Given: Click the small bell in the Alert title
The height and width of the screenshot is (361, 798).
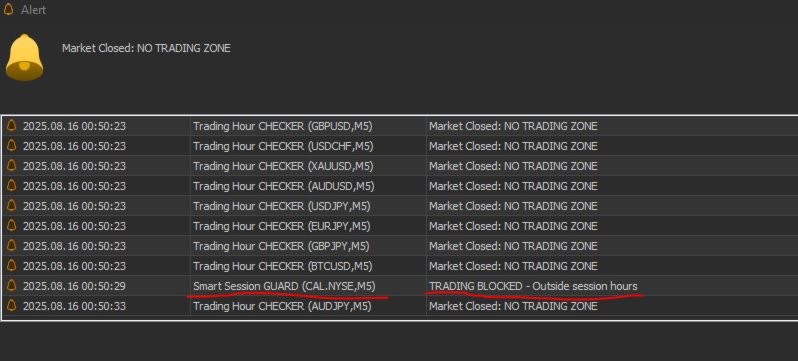Looking at the screenshot, I should [9, 9].
